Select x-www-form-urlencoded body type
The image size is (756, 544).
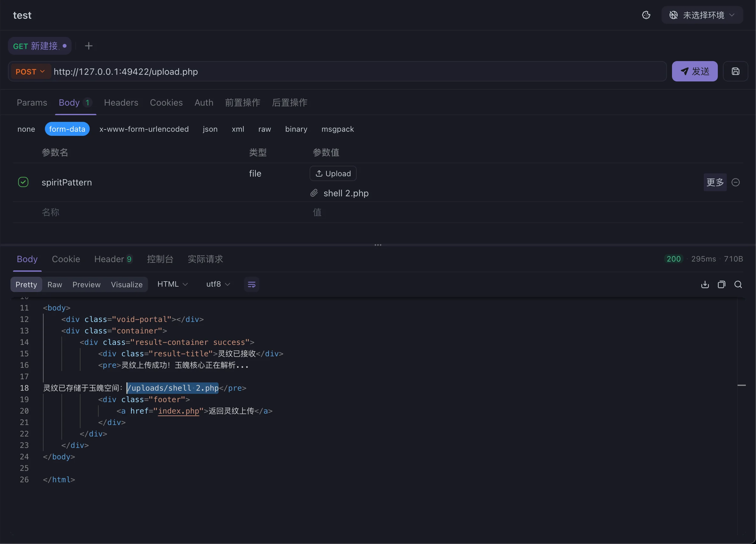pyautogui.click(x=144, y=129)
